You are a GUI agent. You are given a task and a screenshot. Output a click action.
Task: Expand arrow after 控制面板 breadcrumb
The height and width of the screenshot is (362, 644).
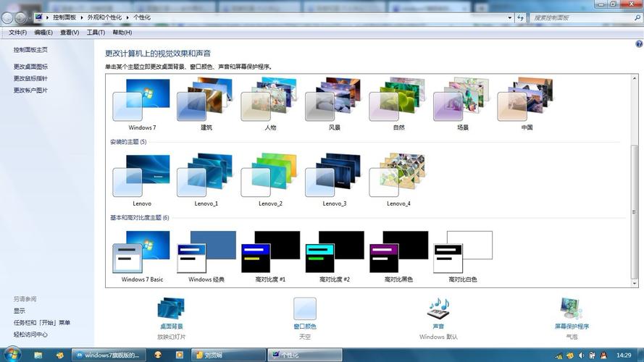82,17
